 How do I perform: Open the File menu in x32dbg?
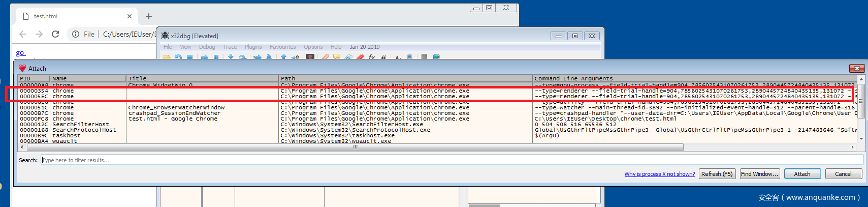point(168,47)
